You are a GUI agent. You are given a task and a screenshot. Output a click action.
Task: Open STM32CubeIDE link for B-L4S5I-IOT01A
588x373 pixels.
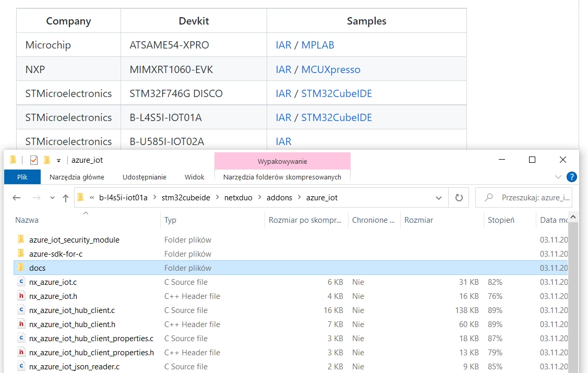(337, 117)
